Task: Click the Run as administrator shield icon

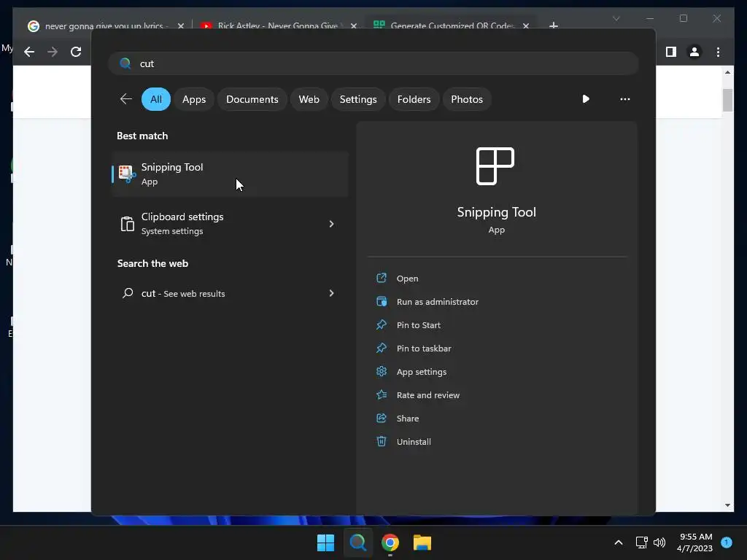Action: click(381, 301)
